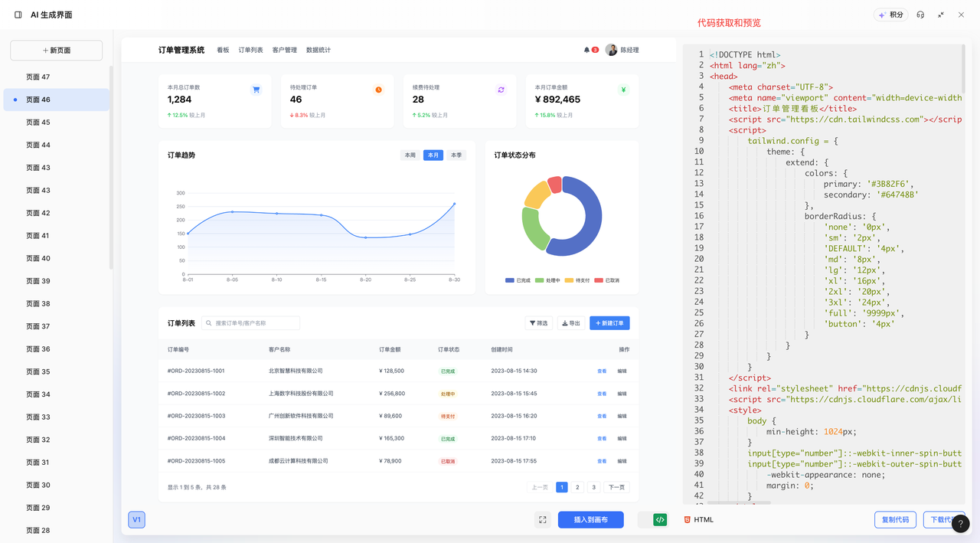This screenshot has height=543, width=980.
Task: Go to page 3 of the order list
Action: 593,487
